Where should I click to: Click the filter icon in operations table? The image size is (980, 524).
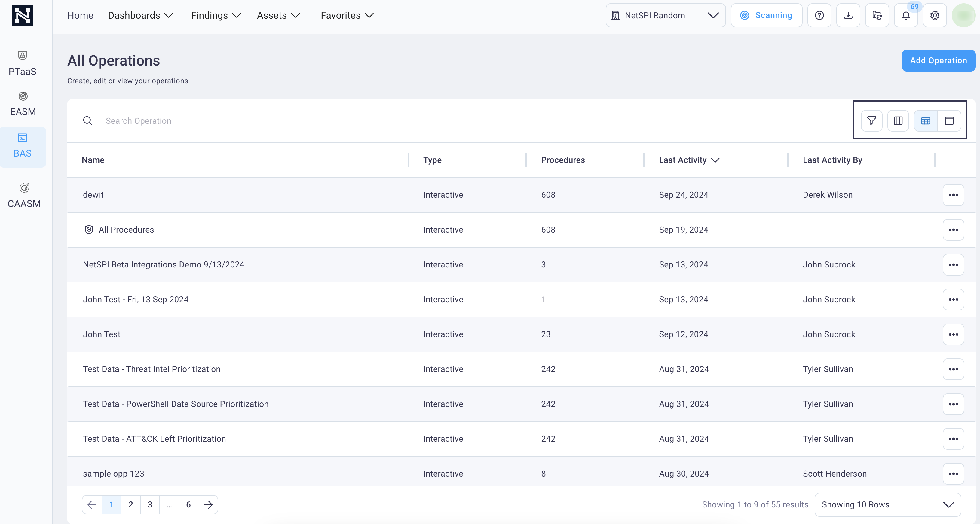pyautogui.click(x=872, y=120)
